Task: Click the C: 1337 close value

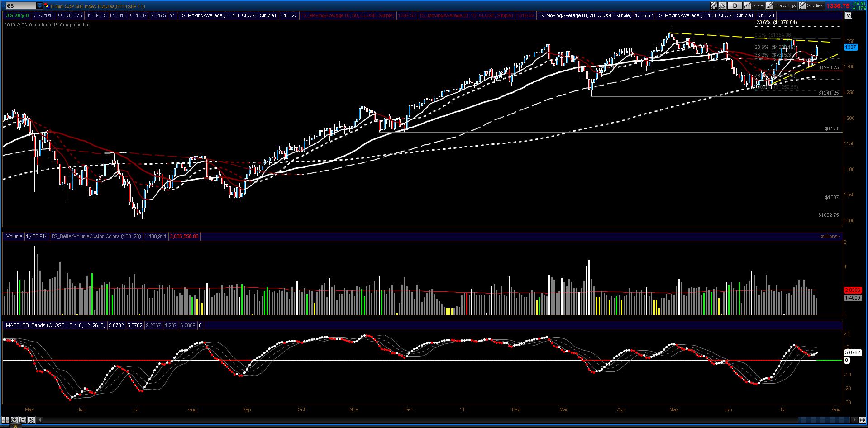Action: point(138,15)
